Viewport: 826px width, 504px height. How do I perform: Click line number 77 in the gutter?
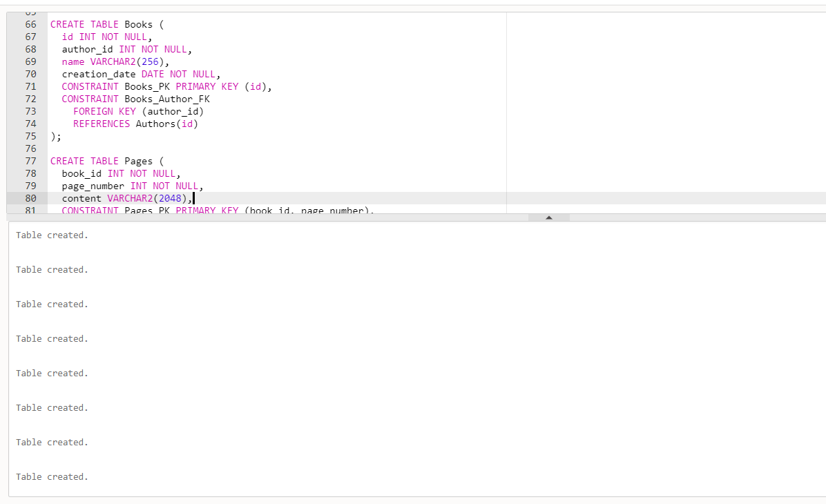30,161
